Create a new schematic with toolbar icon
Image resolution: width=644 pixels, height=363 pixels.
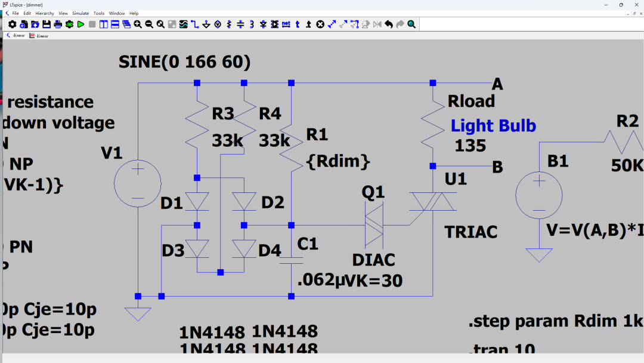coord(24,24)
